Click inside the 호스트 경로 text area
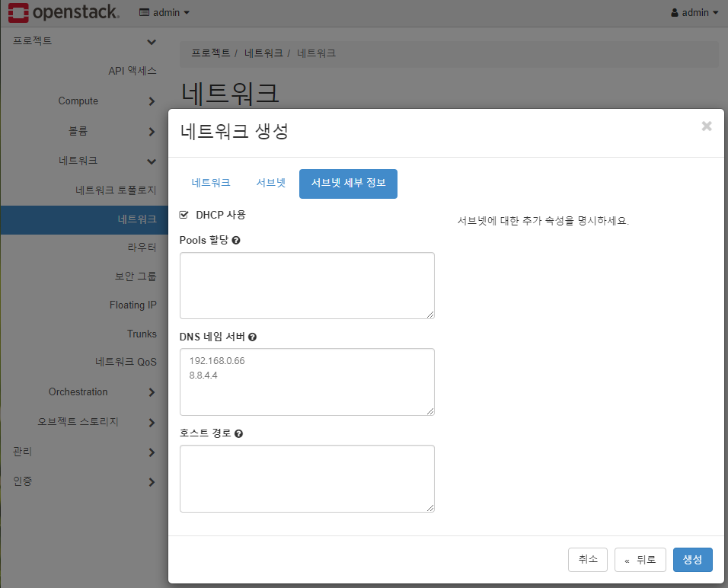The image size is (728, 588). click(x=307, y=479)
